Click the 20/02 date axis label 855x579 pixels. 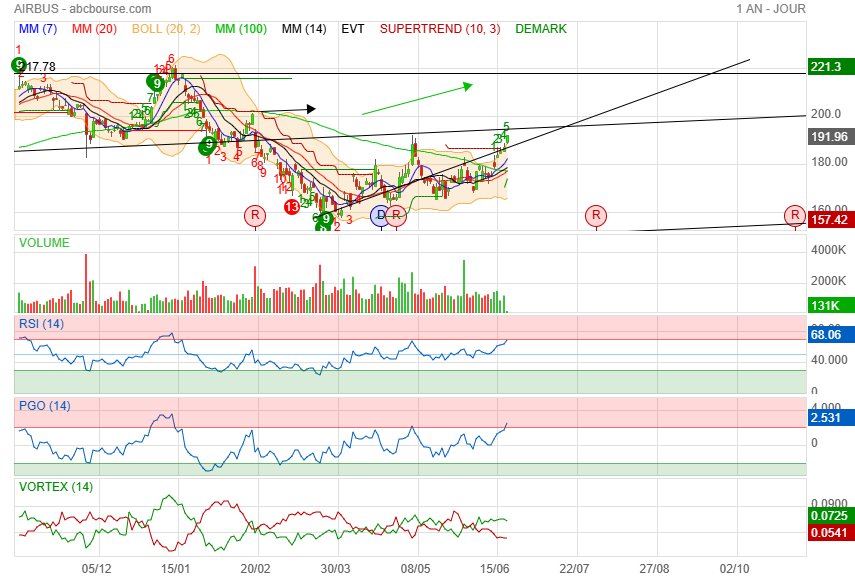(255, 569)
